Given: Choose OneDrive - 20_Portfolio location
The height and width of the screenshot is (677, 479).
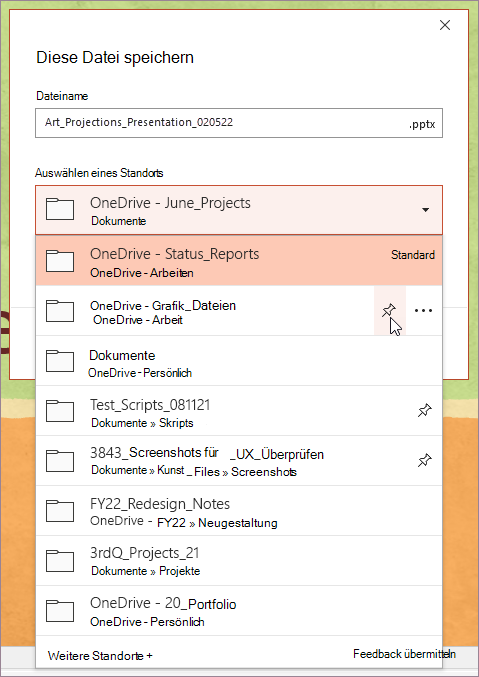Looking at the screenshot, I should coord(239,611).
